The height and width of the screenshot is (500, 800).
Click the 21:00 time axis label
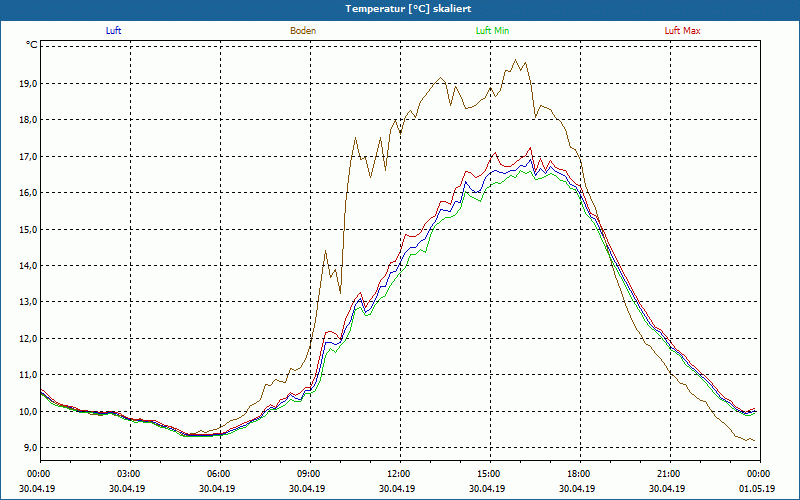pyautogui.click(x=667, y=474)
